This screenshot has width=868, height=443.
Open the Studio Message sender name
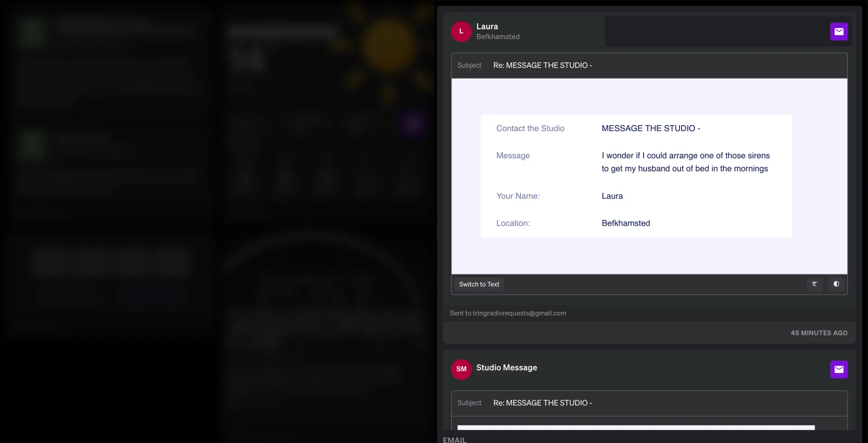[x=506, y=368]
